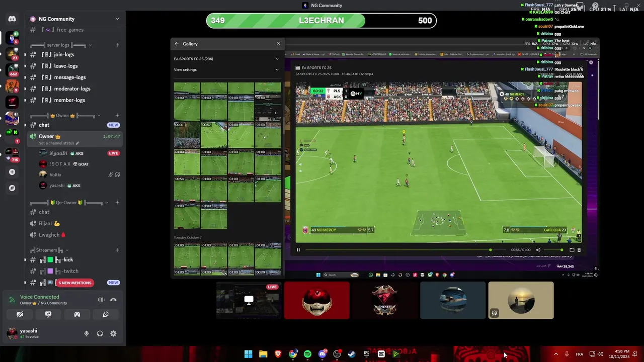Open the soundboard icon
This screenshot has height=362, width=644.
106,314
